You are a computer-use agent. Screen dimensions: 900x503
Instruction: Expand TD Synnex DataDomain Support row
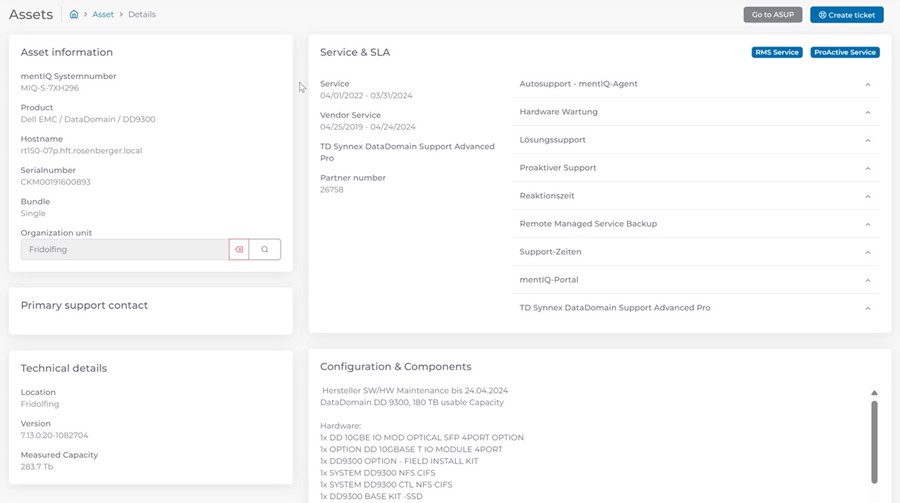[x=867, y=308]
